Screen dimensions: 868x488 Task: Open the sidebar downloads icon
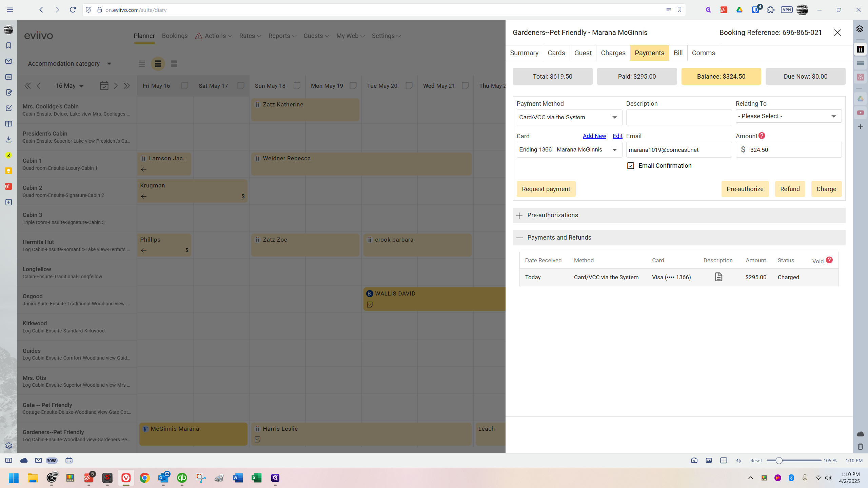pos(8,139)
